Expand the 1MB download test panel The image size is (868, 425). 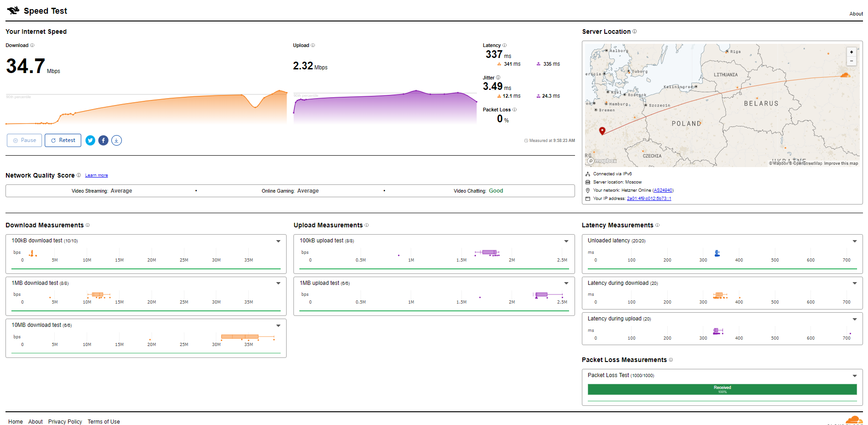[278, 283]
